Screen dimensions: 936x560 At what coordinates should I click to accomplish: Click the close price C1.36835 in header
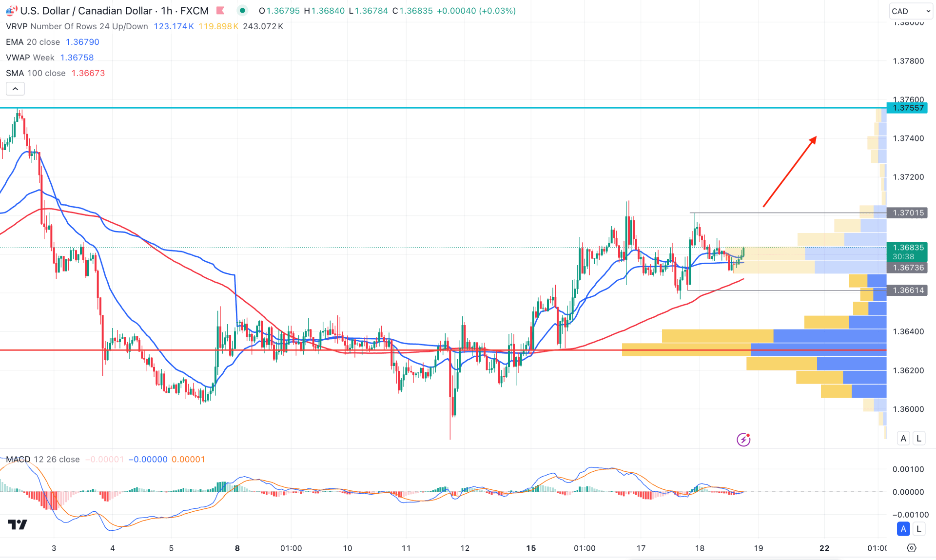click(x=412, y=11)
